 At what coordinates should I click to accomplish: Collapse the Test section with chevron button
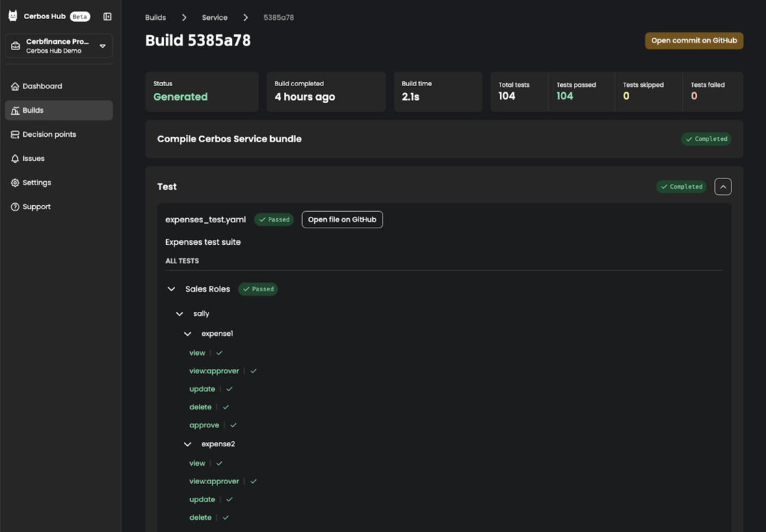pyautogui.click(x=723, y=187)
